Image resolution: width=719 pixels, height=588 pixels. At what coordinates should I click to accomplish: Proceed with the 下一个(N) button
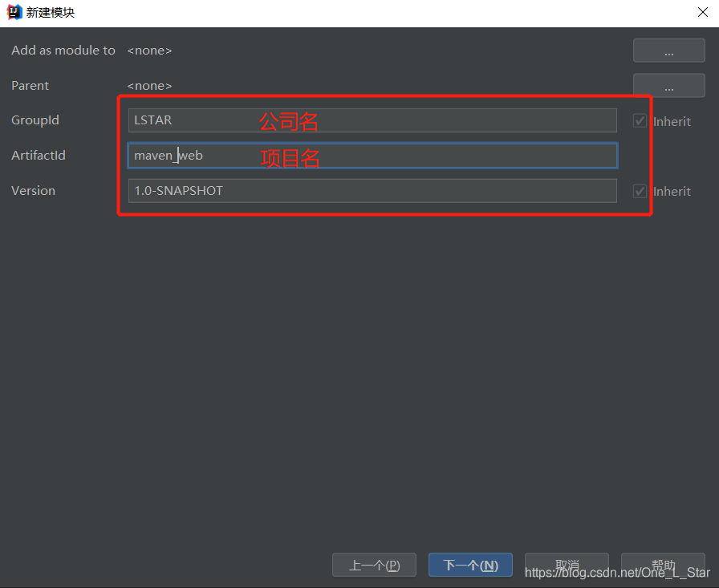click(470, 565)
